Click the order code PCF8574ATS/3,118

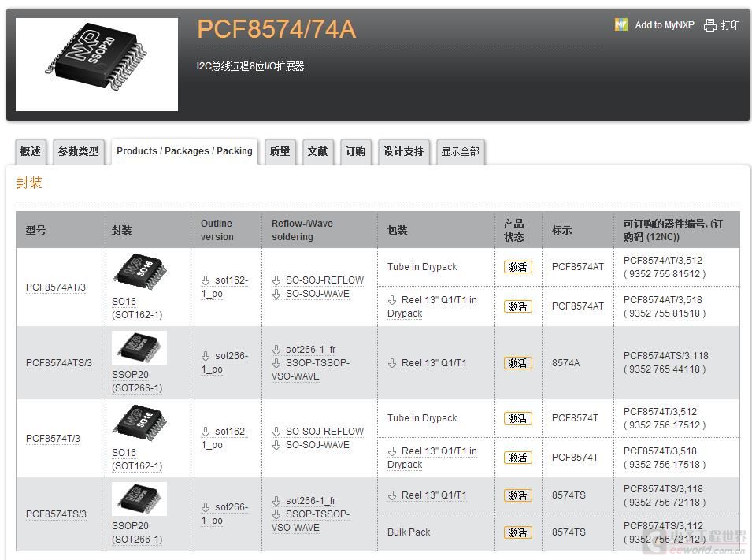point(665,356)
